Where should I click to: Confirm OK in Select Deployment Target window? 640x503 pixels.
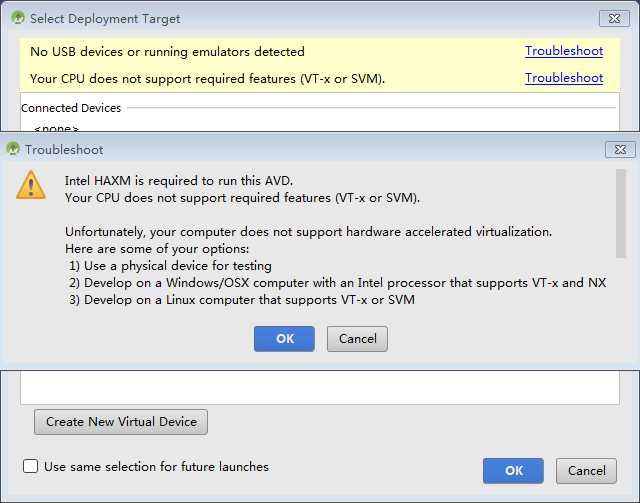pos(513,471)
